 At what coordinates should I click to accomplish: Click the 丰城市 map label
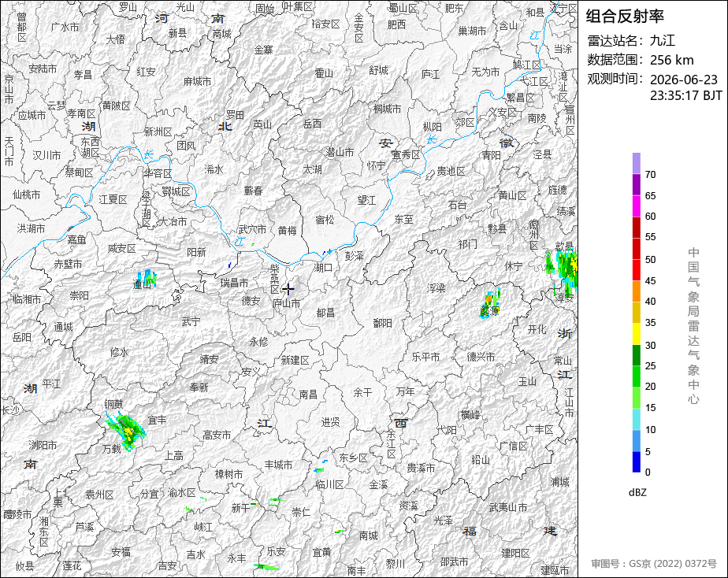tap(278, 465)
